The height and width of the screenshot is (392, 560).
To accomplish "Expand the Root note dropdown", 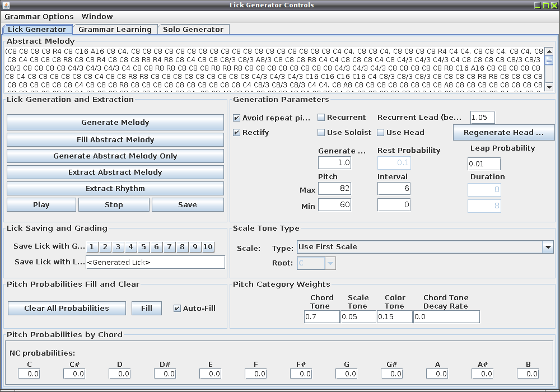I will (x=330, y=263).
